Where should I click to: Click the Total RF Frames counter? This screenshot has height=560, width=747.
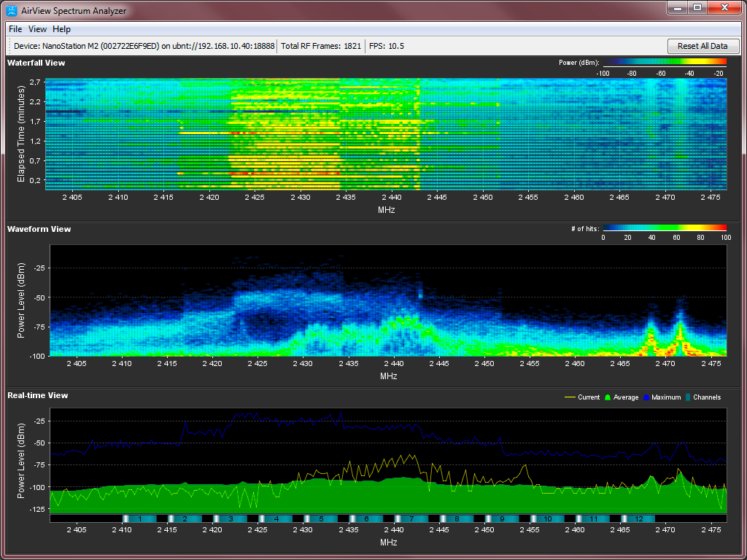pos(321,46)
